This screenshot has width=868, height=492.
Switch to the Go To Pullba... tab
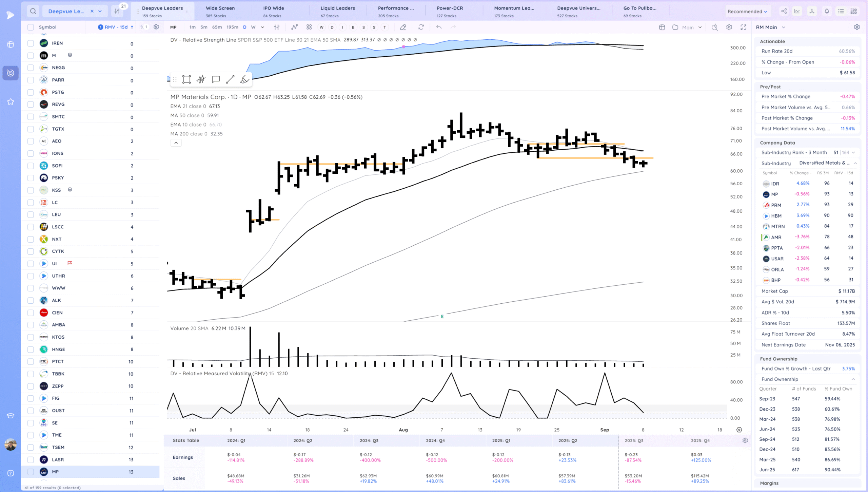pos(640,11)
